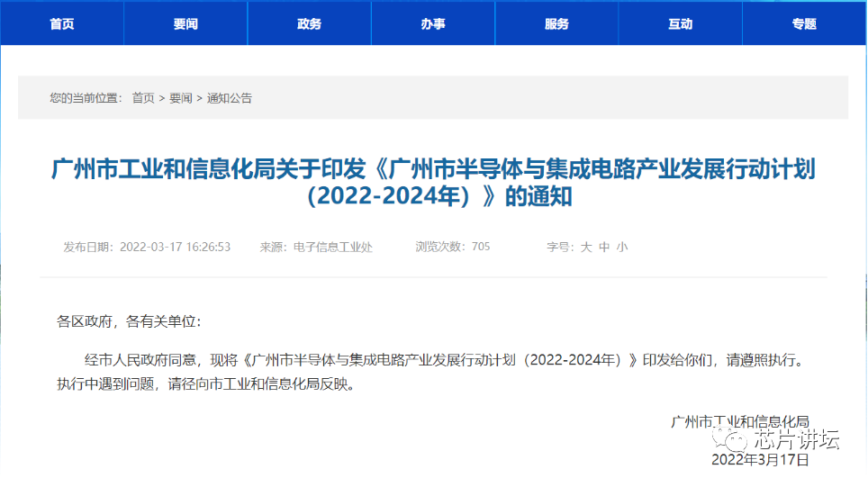The image size is (868, 478).
Task: Click the signature 广州市工业和信息化局
Action: click(739, 421)
